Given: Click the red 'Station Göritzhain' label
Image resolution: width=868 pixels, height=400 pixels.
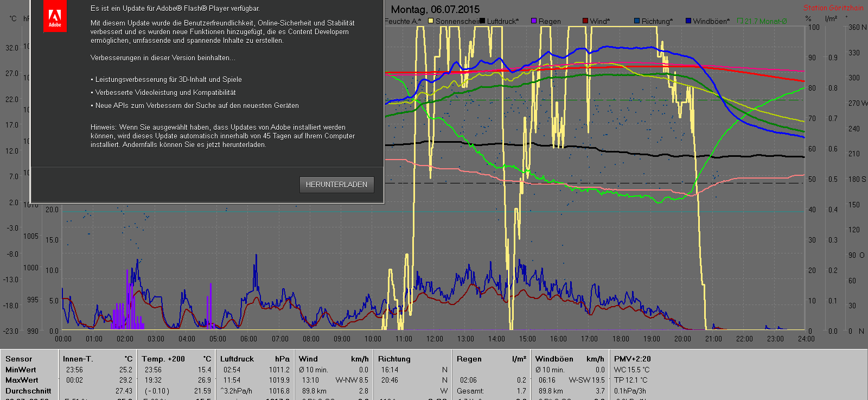Looking at the screenshot, I should point(833,8).
